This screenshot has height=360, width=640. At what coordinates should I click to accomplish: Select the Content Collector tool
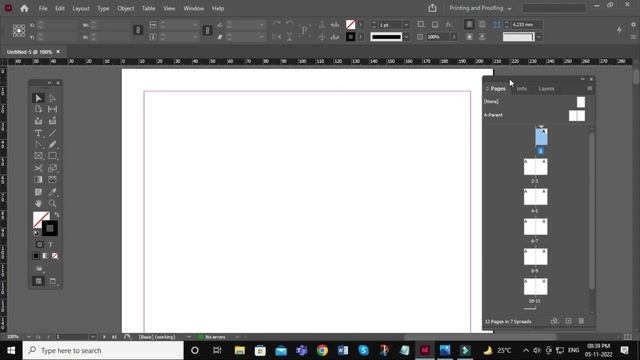38,121
